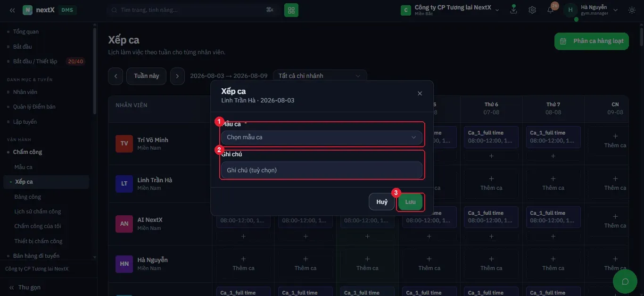Open the Chọn mẫu ca dropdown
The height and width of the screenshot is (296, 644).
(322, 137)
